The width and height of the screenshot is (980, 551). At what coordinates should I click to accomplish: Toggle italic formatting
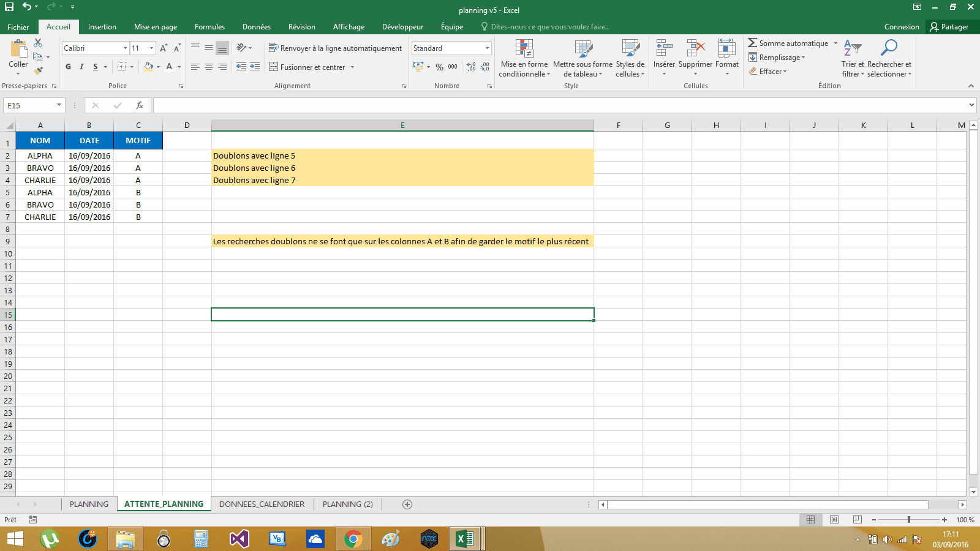click(x=81, y=67)
